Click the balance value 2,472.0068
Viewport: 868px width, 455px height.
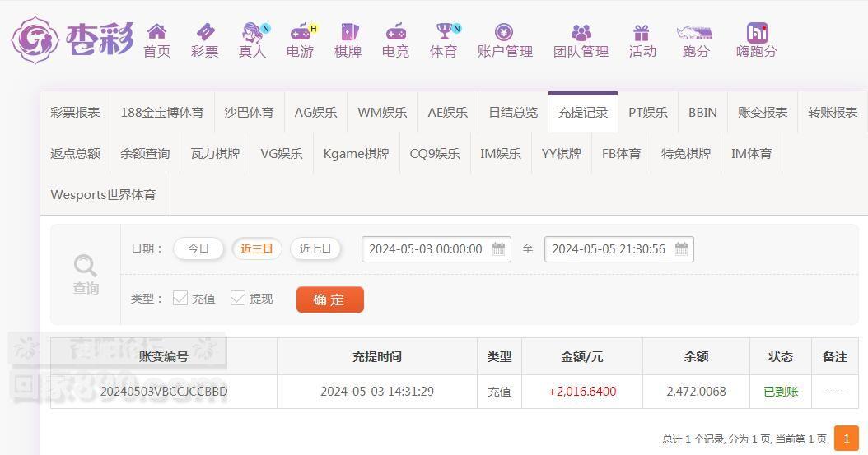tap(696, 392)
